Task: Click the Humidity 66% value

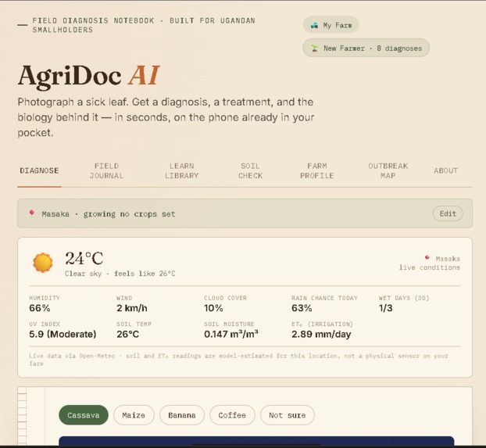Action: point(39,308)
